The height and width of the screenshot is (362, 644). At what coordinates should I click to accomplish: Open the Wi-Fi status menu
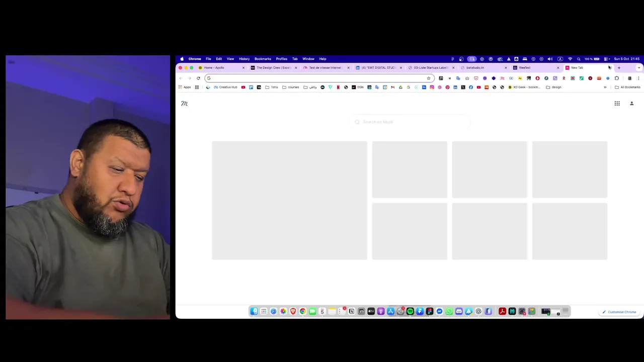click(x=570, y=59)
